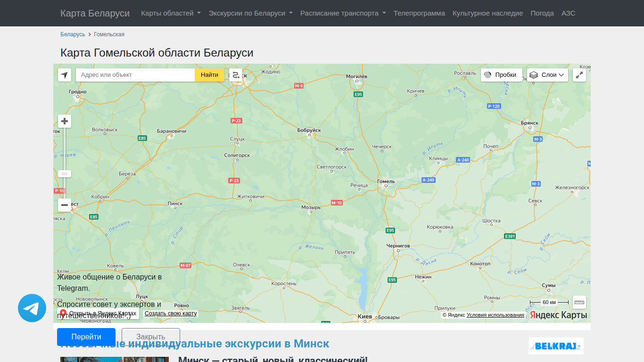Viewport: 644px width, 362px height.
Task: Click the Гродно city label on map
Action: coord(78,92)
